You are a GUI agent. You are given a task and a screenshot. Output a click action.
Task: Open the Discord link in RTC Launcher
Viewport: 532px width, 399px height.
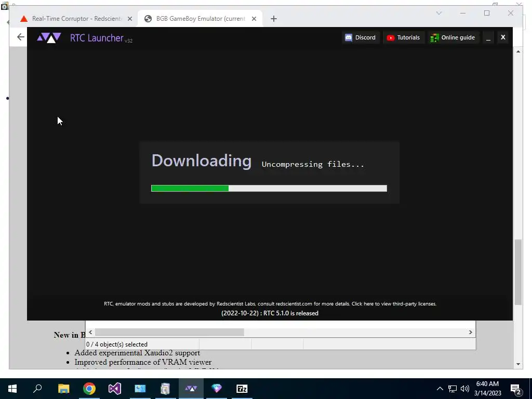click(x=361, y=37)
